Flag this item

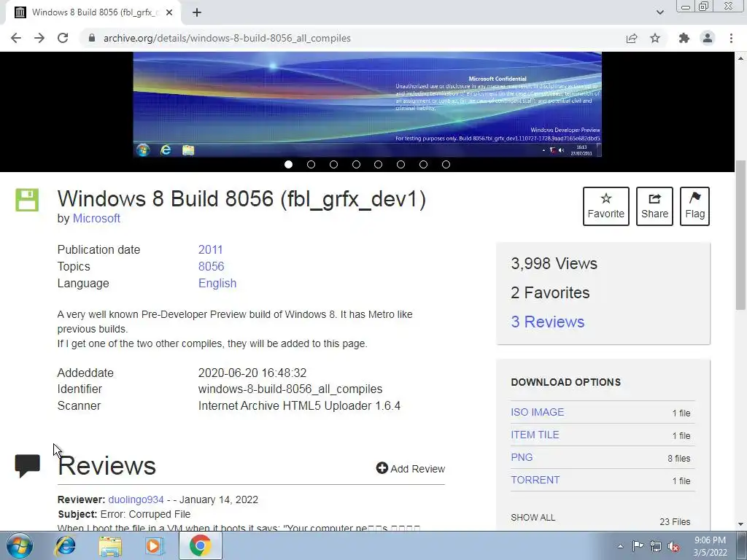point(694,206)
